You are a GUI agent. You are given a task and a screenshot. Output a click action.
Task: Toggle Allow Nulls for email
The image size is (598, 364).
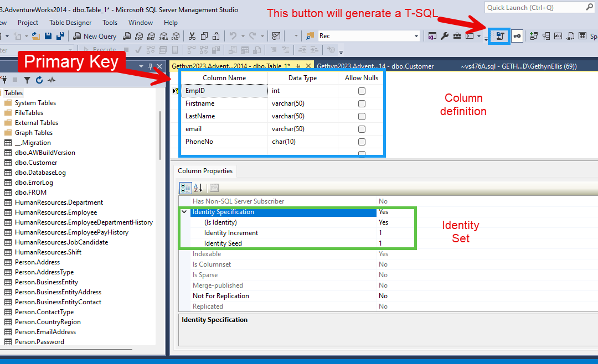click(x=362, y=129)
